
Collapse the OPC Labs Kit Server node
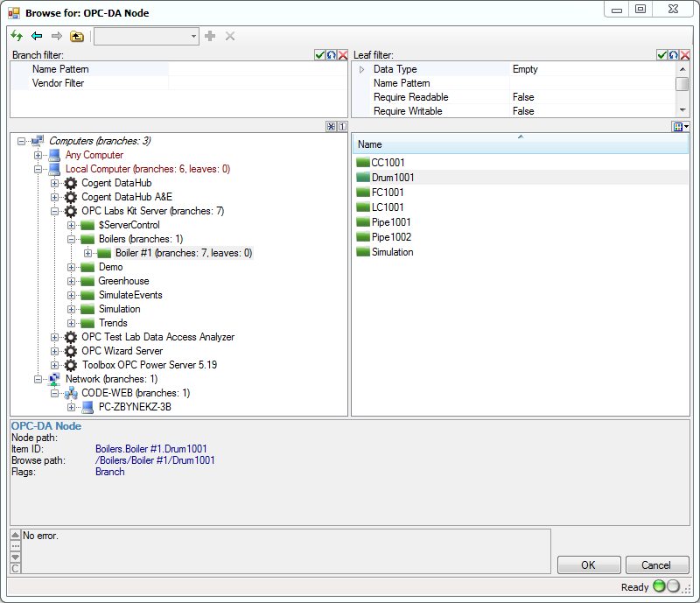55,211
